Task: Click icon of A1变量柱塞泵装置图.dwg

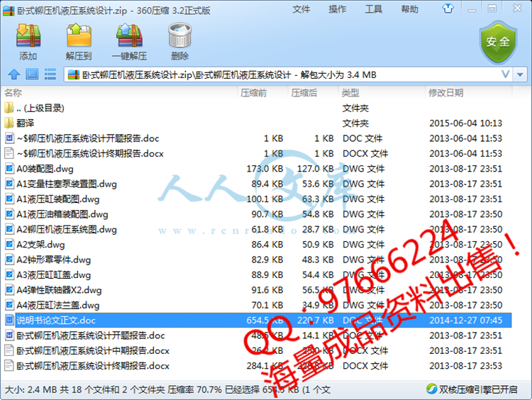Action: (9, 184)
